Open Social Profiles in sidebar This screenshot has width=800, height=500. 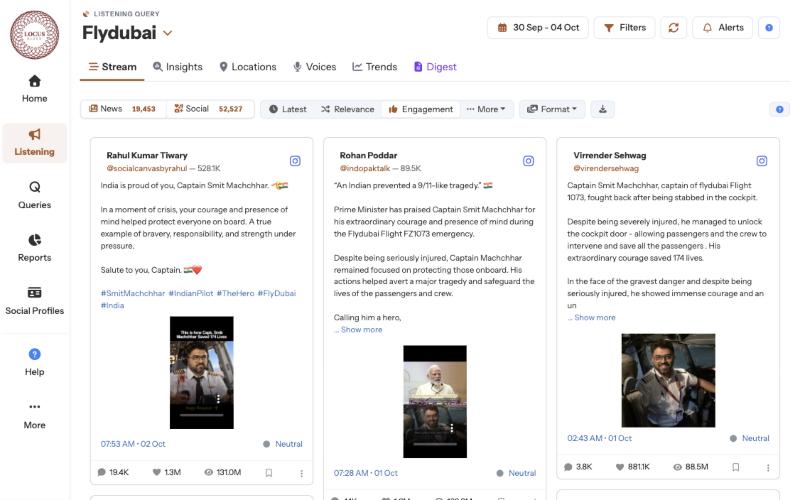click(x=34, y=301)
